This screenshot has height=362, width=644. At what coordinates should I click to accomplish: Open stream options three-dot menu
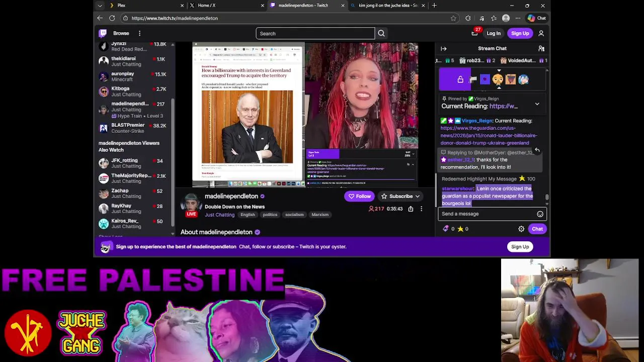pyautogui.click(x=421, y=209)
